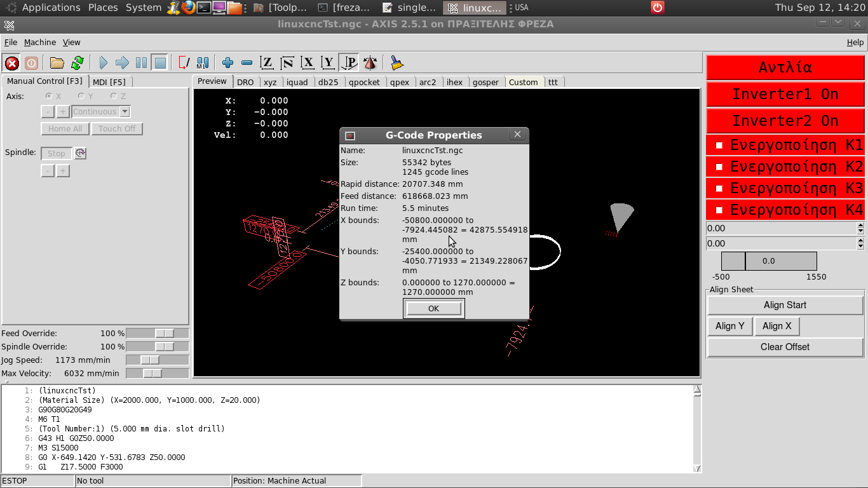Screen dimensions: 868x488
Task: Stop program execution
Action: pyautogui.click(x=161, y=63)
